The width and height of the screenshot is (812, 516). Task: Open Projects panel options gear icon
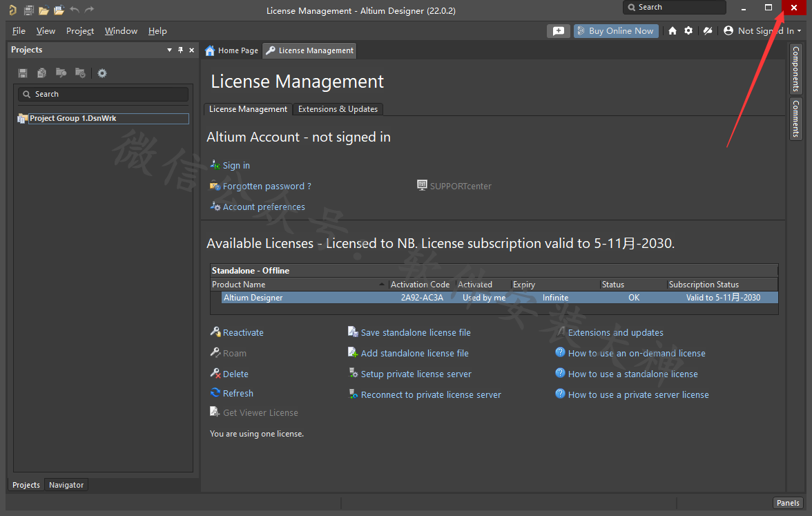tap(102, 73)
